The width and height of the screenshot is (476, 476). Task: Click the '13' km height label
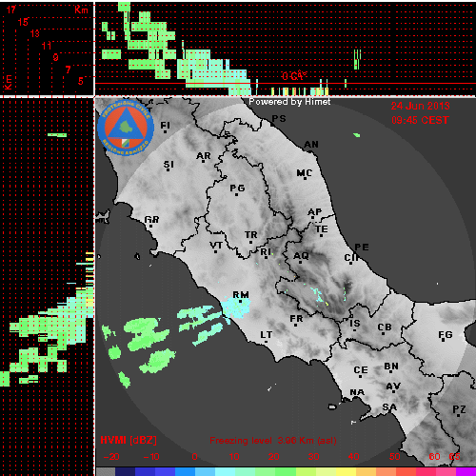coord(35,33)
